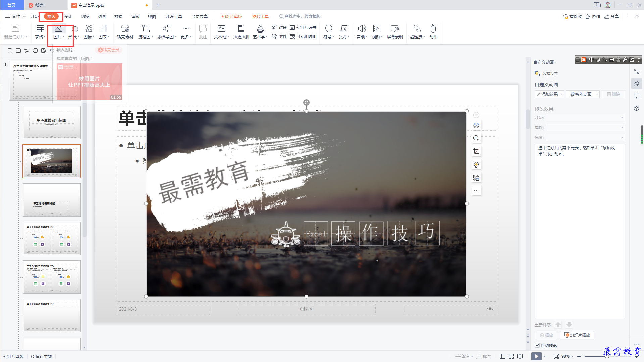Image resolution: width=644 pixels, height=362 pixels.
Task: Open the 添加效果 add effect dropdown
Action: (x=549, y=94)
